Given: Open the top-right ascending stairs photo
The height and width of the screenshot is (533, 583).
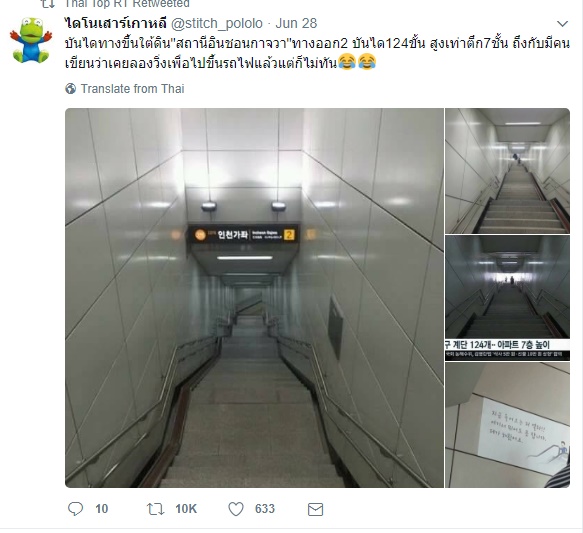Looking at the screenshot, I should click(508, 171).
